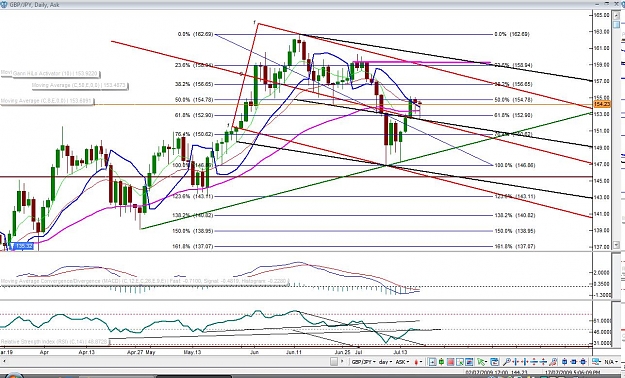The width and height of the screenshot is (625, 378).
Task: Click left 38.2% (156.65) Fibonacci label
Action: pos(194,85)
